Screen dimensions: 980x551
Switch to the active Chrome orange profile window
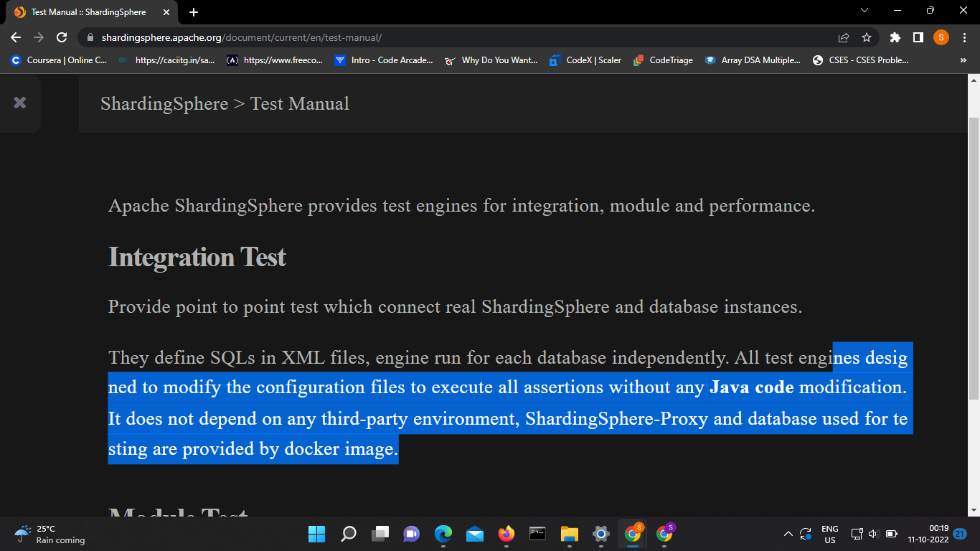(x=633, y=533)
